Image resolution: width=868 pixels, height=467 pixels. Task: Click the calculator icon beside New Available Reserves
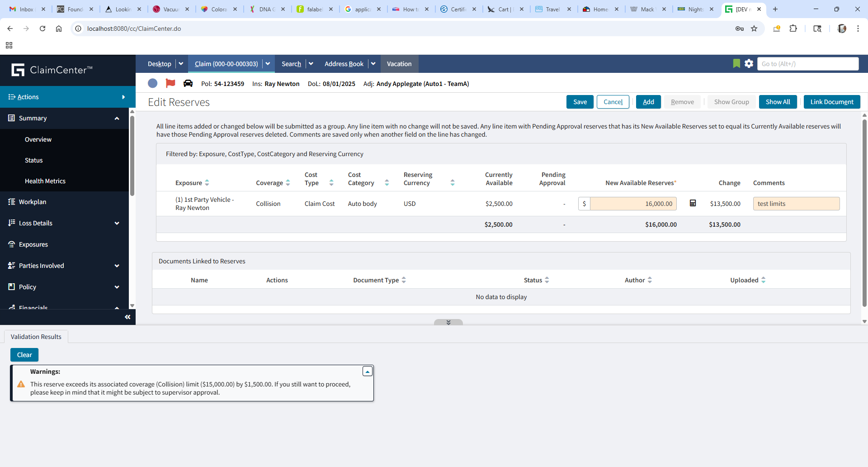tap(693, 203)
